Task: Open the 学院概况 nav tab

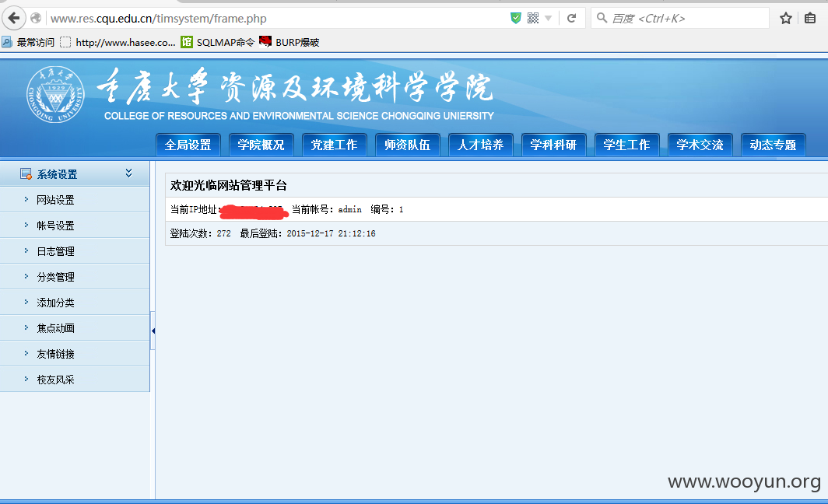Action: pos(261,145)
